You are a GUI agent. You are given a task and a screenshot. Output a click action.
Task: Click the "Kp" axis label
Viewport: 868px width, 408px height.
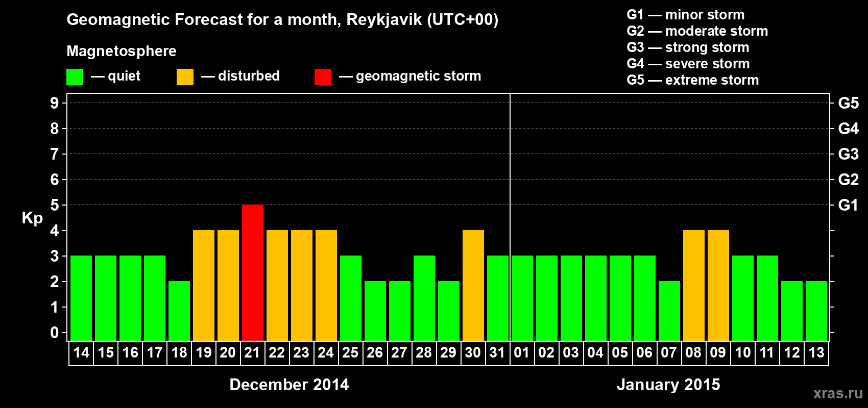32,218
